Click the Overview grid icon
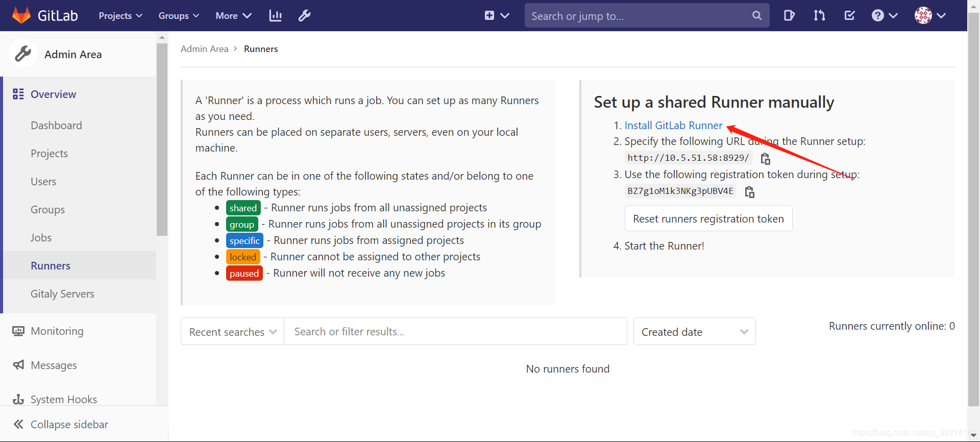980x442 pixels. (x=18, y=94)
